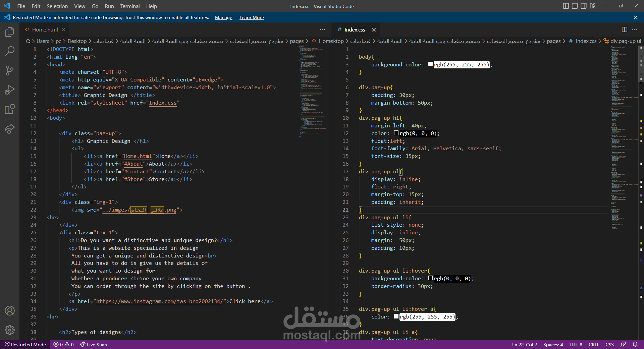Click the notifications bell in status bar
The image size is (644, 349).
pyautogui.click(x=635, y=344)
